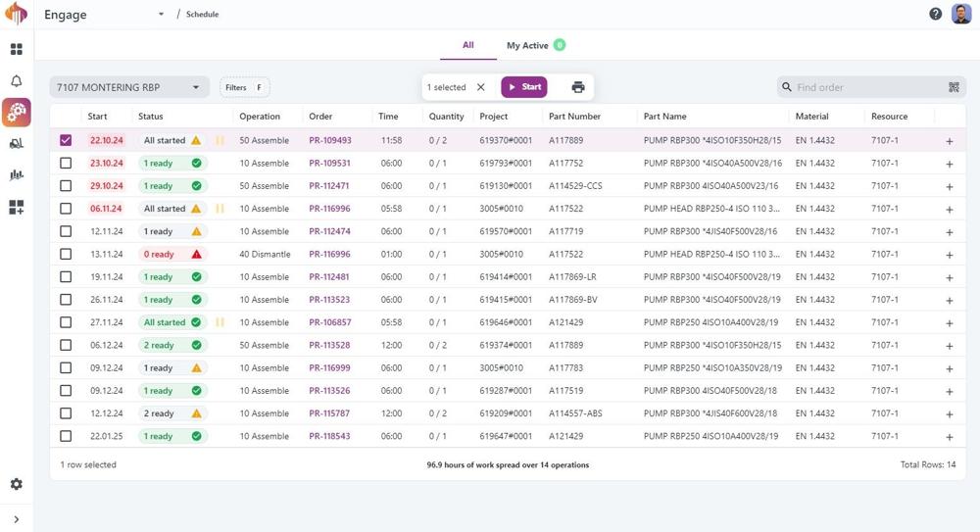
Task: Open settings gear in sidebar
Action: coord(17,484)
